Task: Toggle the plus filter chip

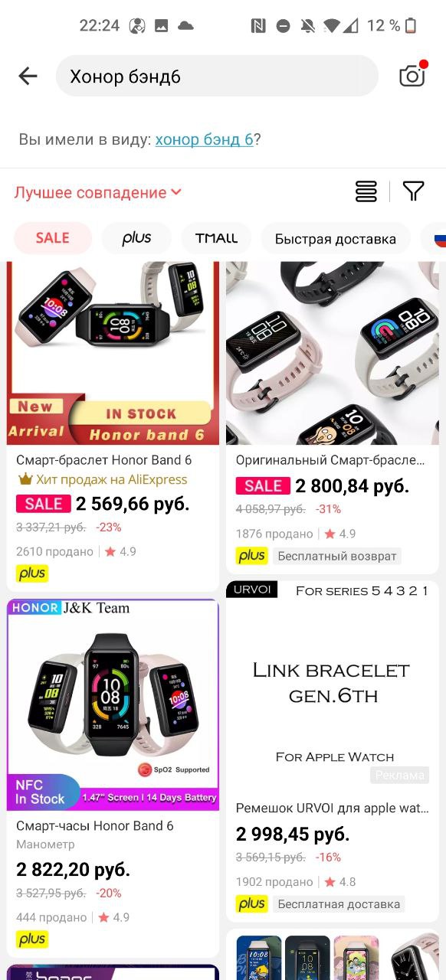Action: 136,238
